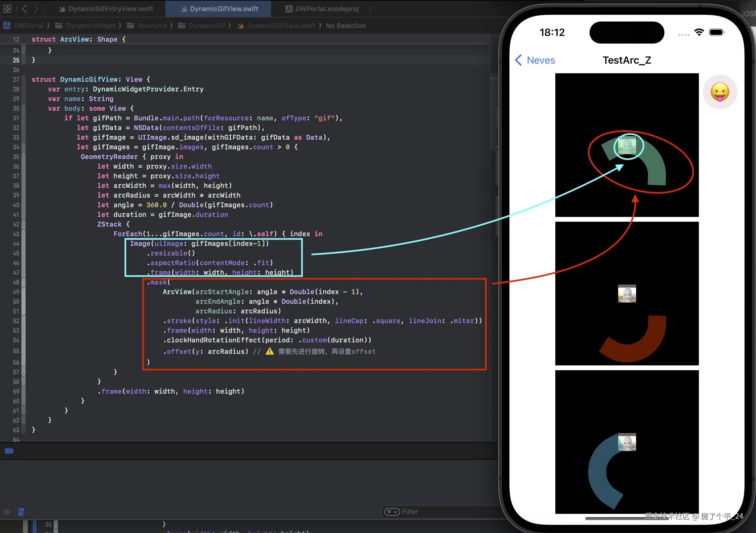Toggle the blue variables view switch
This screenshot has height=533, width=756.
tap(21, 512)
